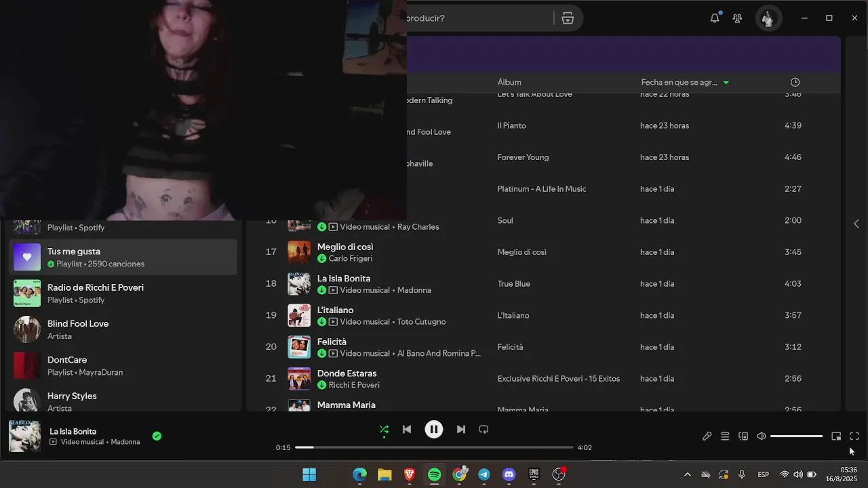Open artist Ray Charles
868x488 pixels.
(418, 227)
